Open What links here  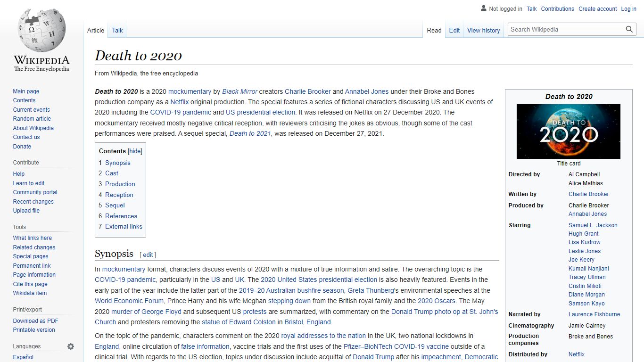pos(33,238)
